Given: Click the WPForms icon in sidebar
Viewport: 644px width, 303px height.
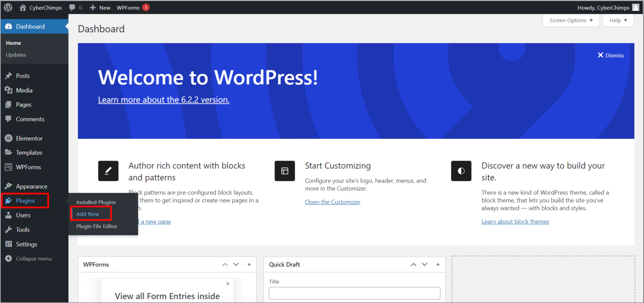Looking at the screenshot, I should click(x=8, y=167).
